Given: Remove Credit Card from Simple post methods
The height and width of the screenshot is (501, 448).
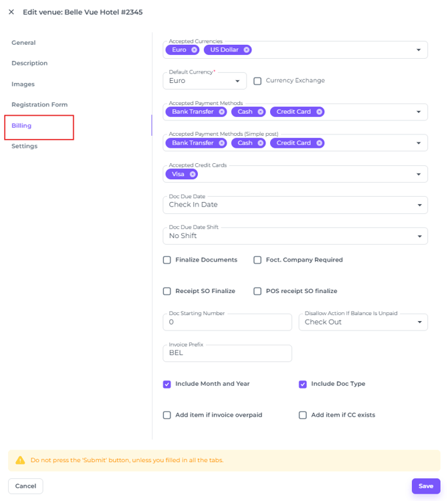Looking at the screenshot, I should (320, 143).
